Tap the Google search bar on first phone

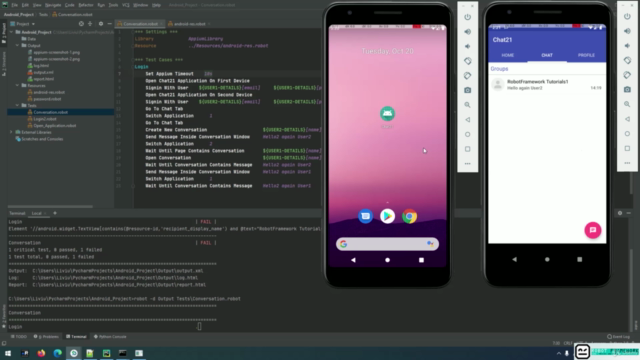pos(387,244)
